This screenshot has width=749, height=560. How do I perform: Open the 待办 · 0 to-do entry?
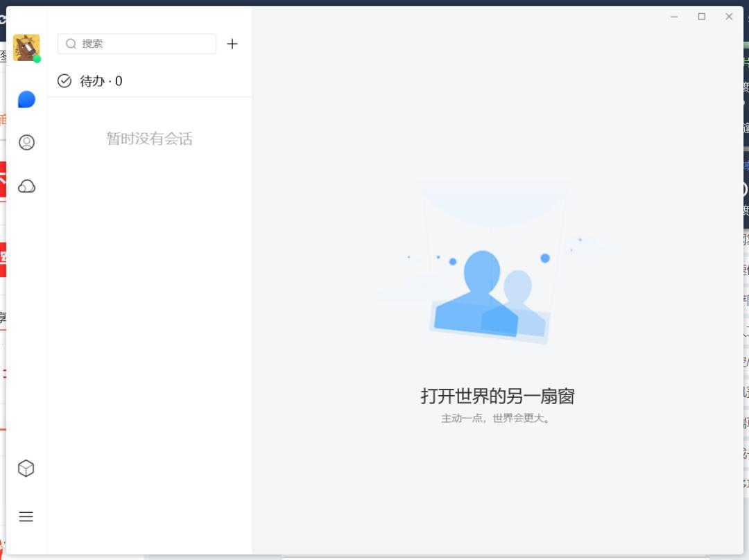[101, 80]
